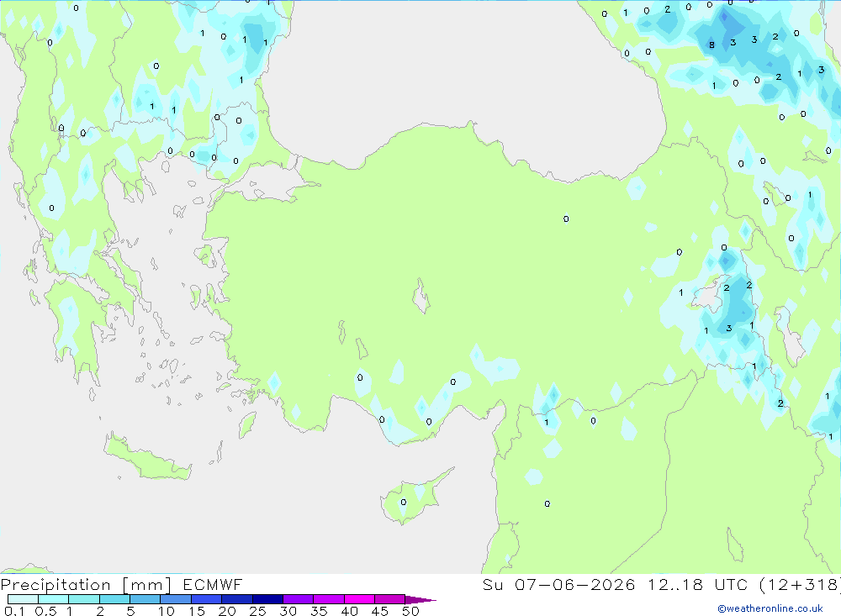Screen dimensions: 841x616
Task: Click the '12..18 UTC' time range
Action: (x=698, y=584)
